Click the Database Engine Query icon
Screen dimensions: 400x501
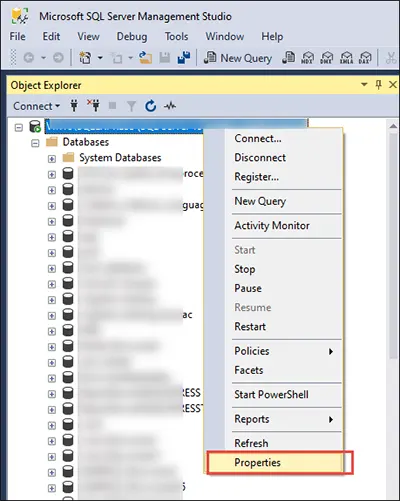pyautogui.click(x=288, y=58)
